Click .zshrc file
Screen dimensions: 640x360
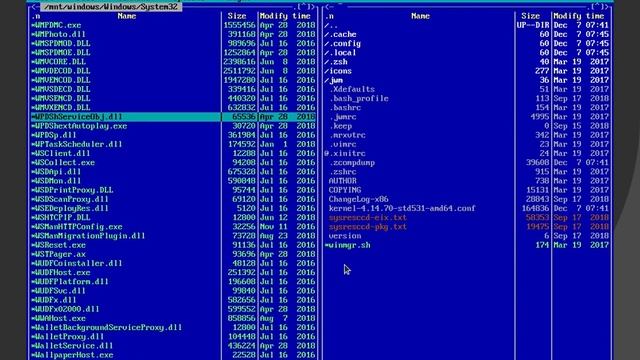[x=467, y=172]
